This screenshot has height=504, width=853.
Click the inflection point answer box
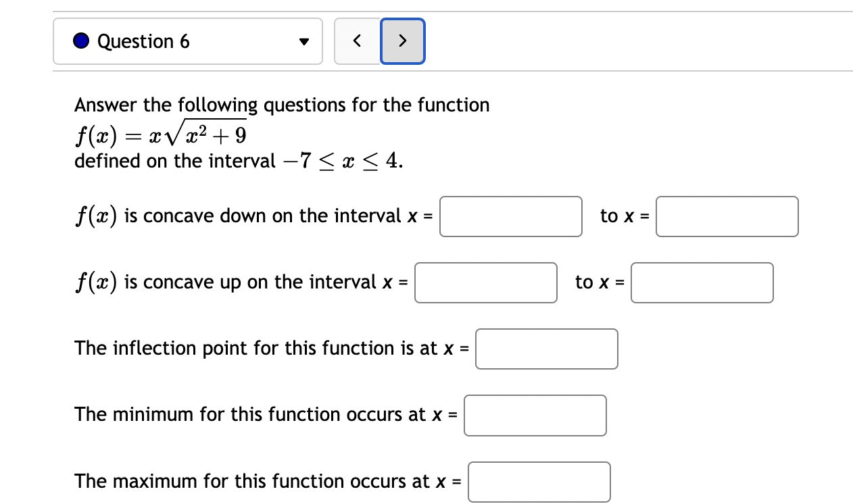(x=547, y=349)
